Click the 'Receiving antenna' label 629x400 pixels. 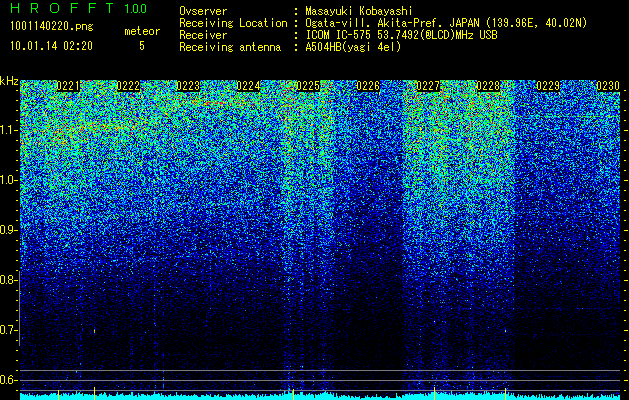230,47
